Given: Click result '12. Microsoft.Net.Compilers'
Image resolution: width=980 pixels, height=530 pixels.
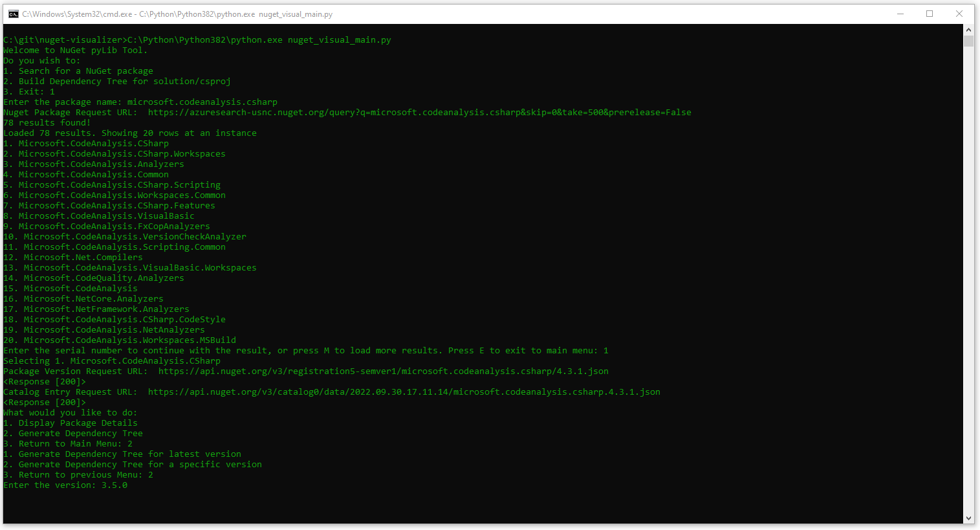Looking at the screenshot, I should pos(73,258).
